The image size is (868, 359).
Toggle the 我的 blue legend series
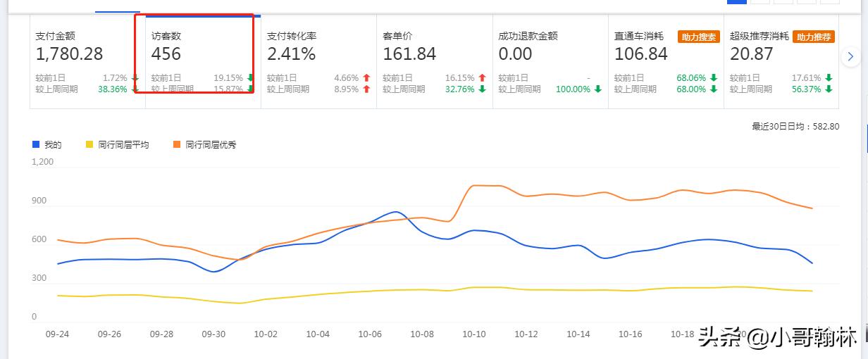47,145
